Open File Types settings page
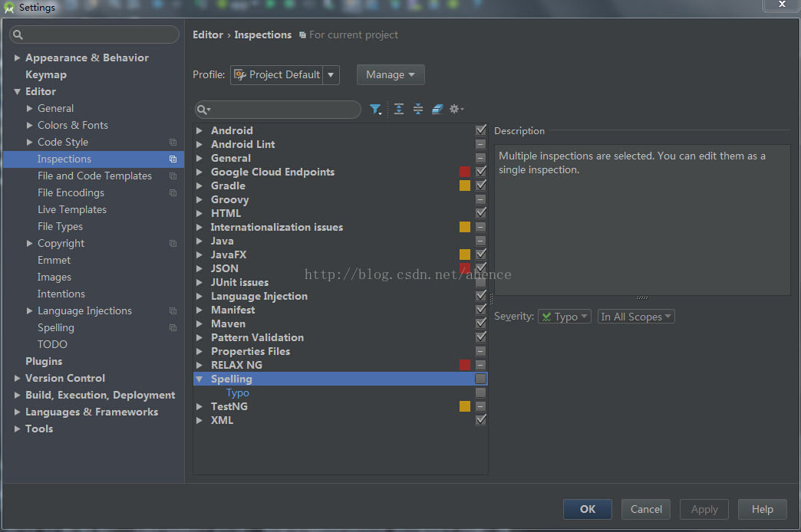The height and width of the screenshot is (532, 801). 60,226
